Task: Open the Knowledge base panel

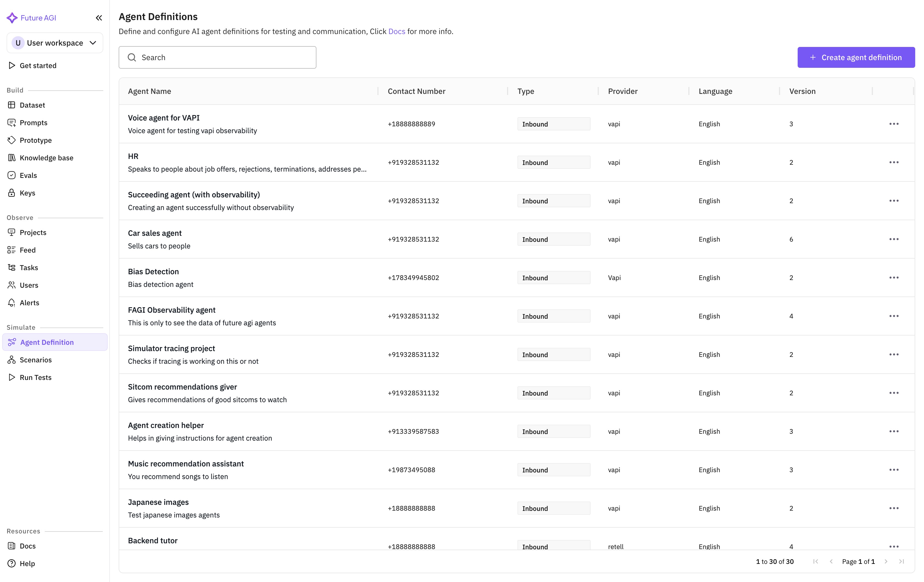Action: click(12, 158)
